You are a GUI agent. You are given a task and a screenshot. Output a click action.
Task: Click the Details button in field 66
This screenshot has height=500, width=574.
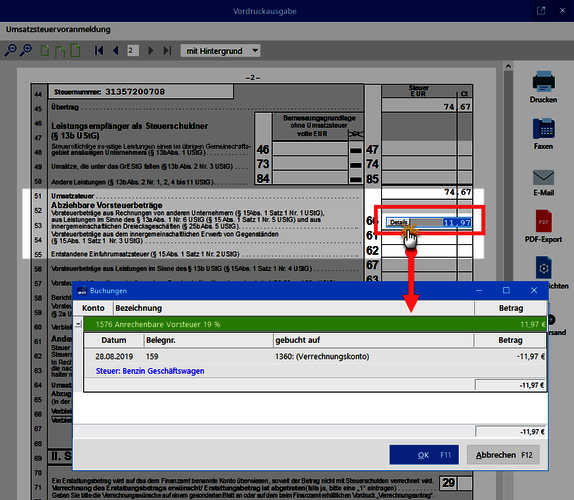click(x=398, y=222)
